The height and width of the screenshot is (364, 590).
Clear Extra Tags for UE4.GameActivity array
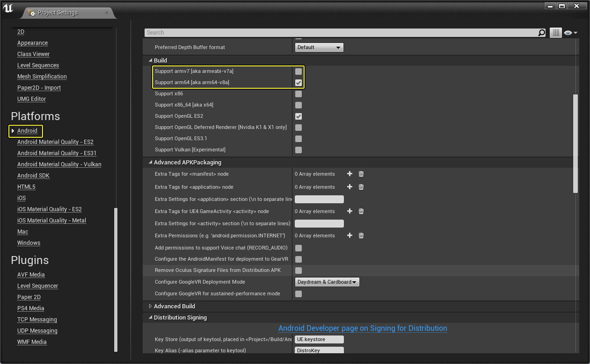tap(361, 211)
